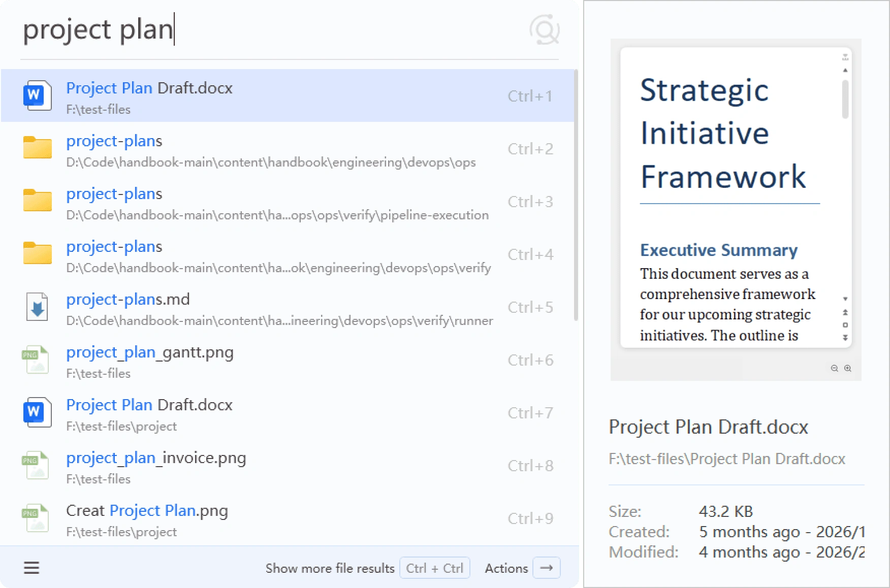Click the results list scrollbar
Image resolution: width=890 pixels, height=588 pixels.
click(576, 195)
